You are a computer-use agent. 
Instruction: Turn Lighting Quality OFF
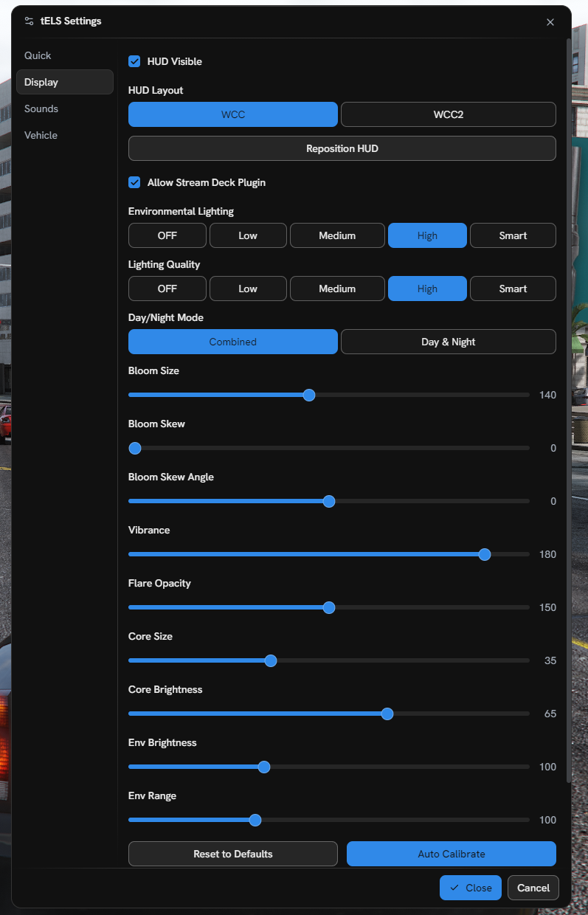tap(167, 289)
